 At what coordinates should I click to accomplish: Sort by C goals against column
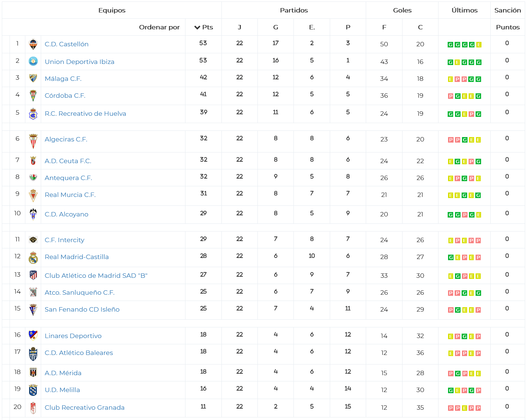pyautogui.click(x=420, y=27)
